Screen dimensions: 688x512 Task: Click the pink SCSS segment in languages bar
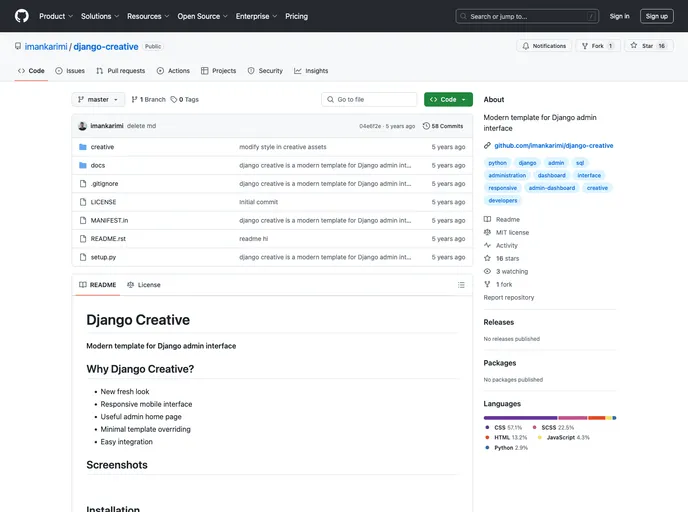[x=573, y=418]
